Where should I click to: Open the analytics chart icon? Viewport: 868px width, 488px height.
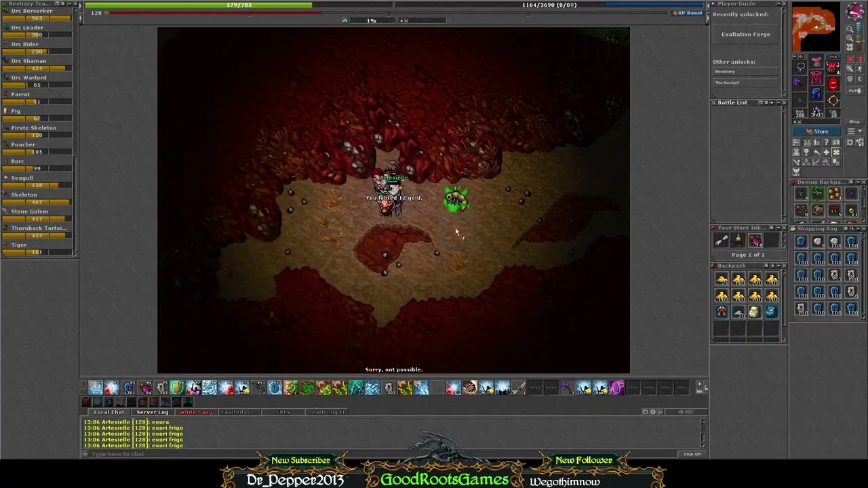816,161
